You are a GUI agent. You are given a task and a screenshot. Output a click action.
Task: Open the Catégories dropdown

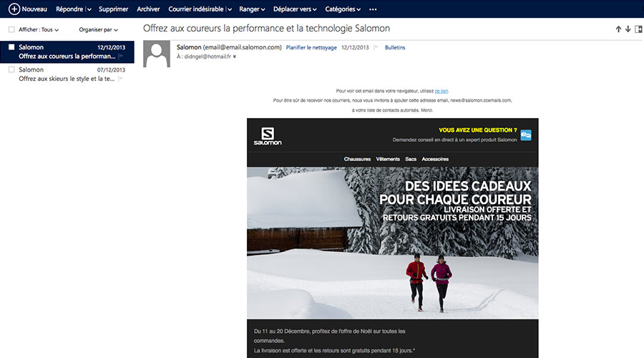coord(343,9)
